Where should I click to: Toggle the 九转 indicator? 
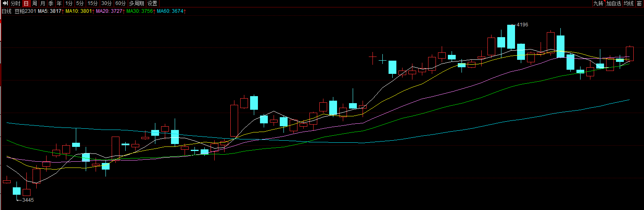tap(598, 3)
